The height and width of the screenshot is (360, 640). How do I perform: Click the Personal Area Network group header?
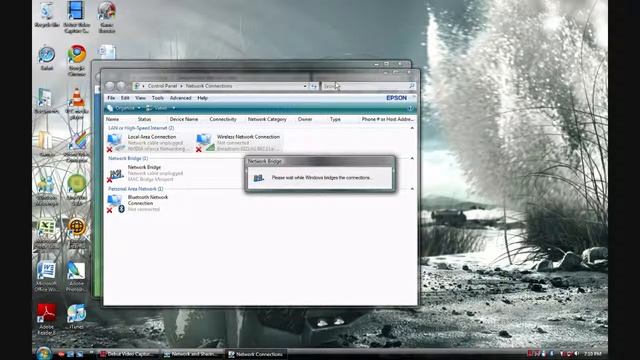click(136, 189)
